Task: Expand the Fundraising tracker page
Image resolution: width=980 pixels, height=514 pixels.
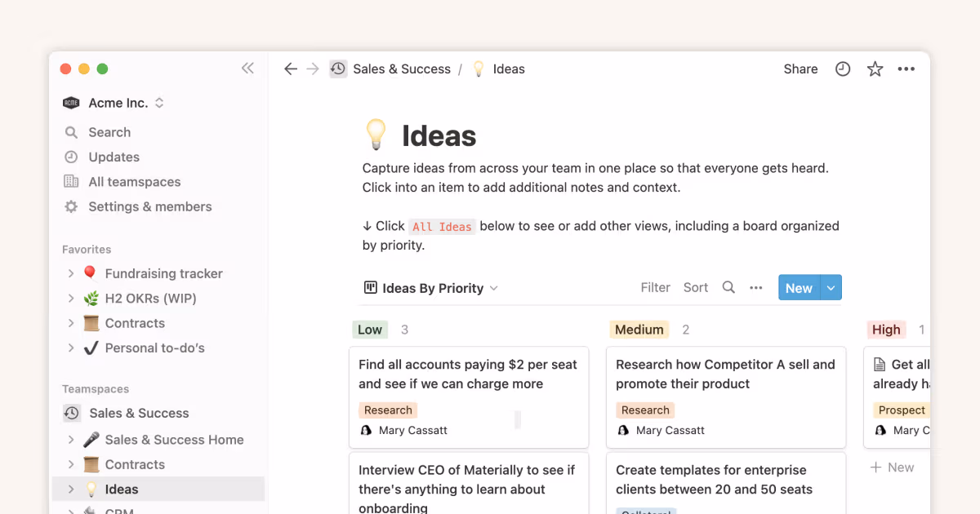Action: click(x=71, y=273)
